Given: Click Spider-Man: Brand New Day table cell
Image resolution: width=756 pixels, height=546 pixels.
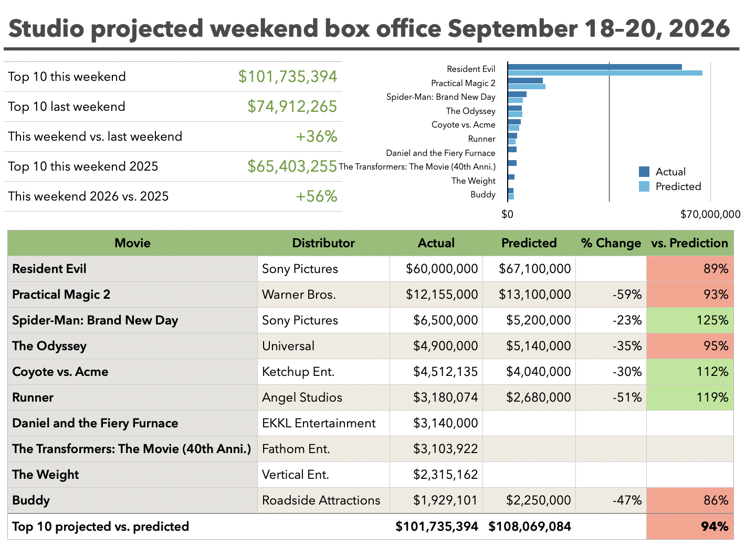Looking at the screenshot, I should click(132, 320).
